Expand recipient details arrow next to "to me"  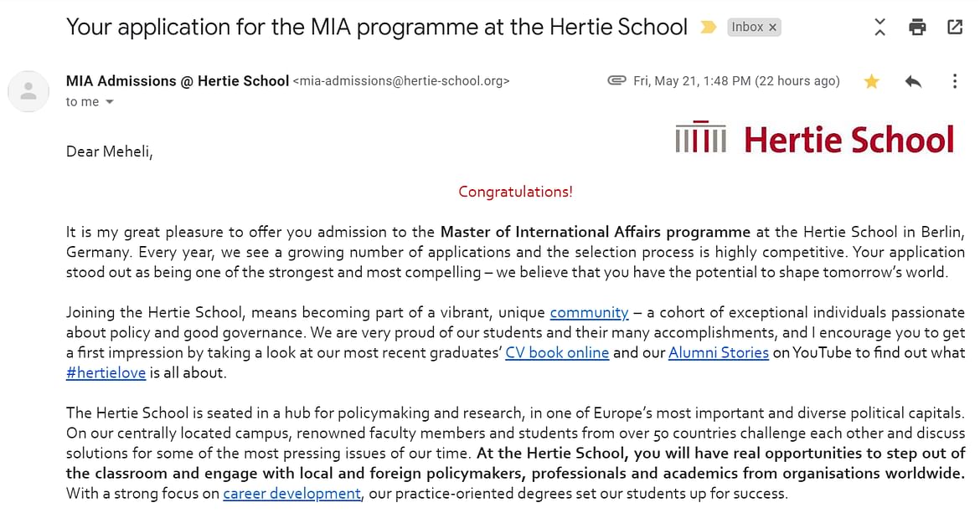pyautogui.click(x=110, y=102)
